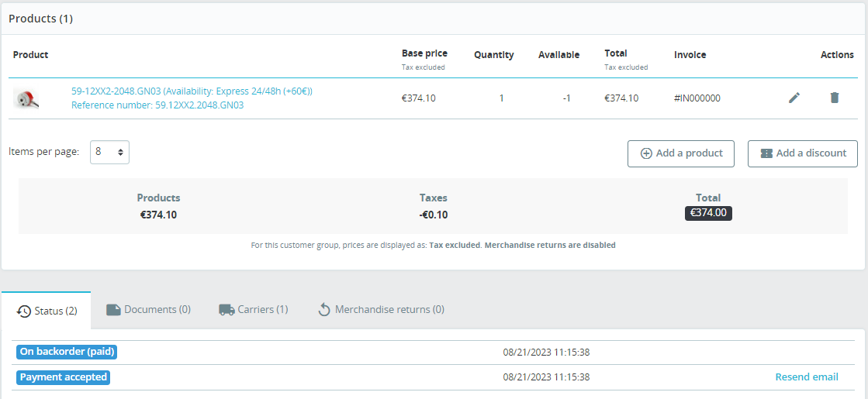Click the Add a discount button
The image size is (868, 399).
(x=803, y=153)
